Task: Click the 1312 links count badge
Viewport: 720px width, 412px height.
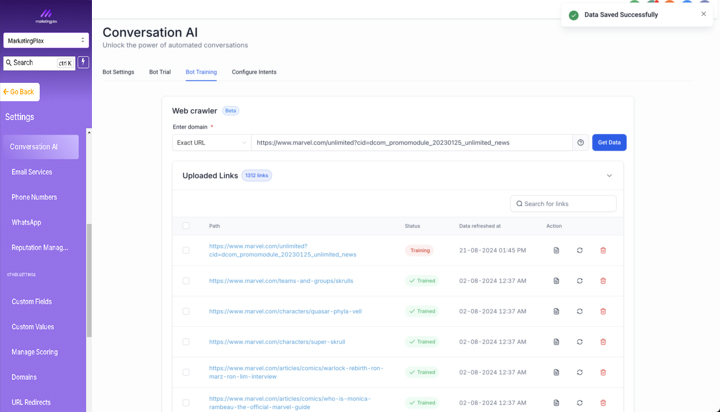Action: coord(257,175)
